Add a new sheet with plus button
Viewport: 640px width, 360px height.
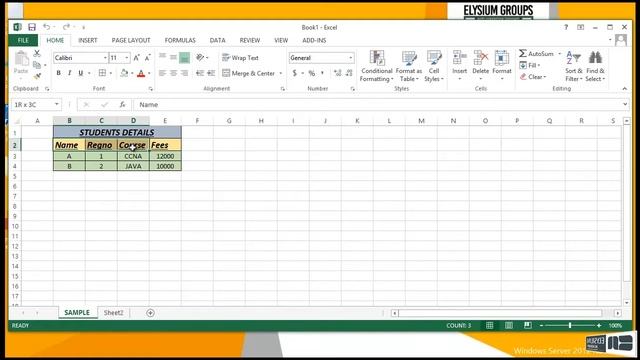pyautogui.click(x=150, y=313)
